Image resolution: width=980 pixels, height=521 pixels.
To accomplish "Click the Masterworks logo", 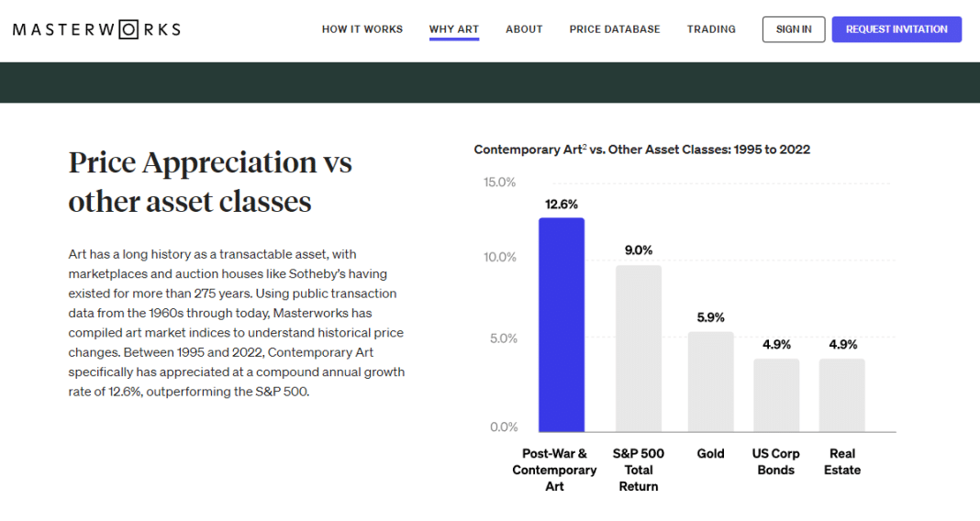I will (97, 29).
